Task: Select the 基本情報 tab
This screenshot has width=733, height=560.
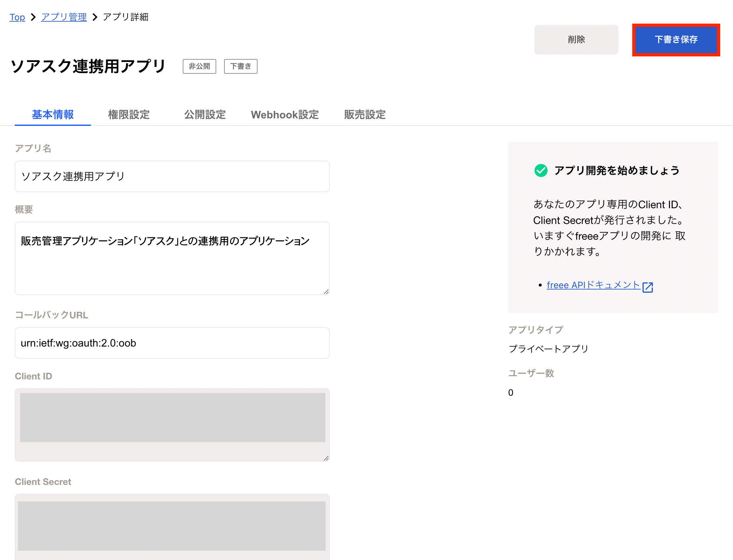Action: pos(53,115)
